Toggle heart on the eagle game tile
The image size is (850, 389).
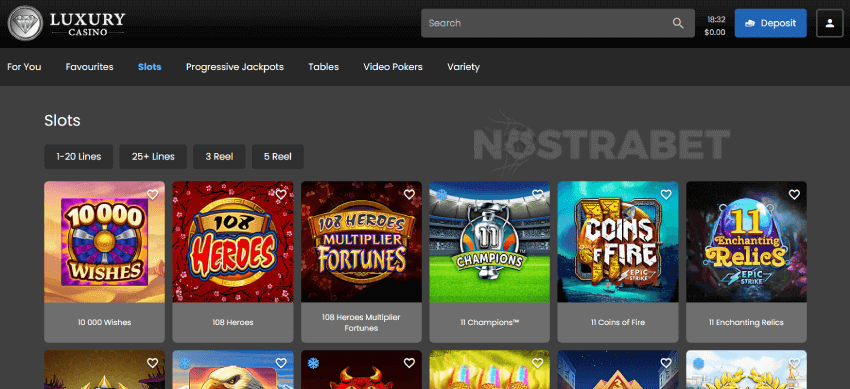tap(281, 363)
